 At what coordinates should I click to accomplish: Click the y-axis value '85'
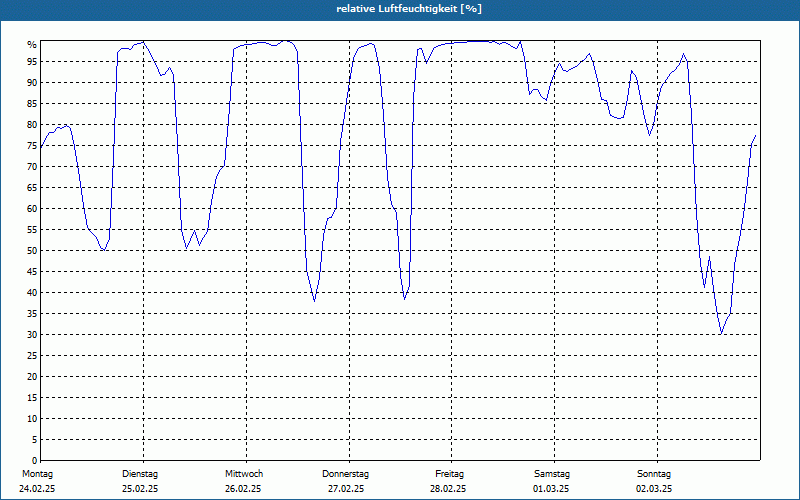click(x=32, y=104)
